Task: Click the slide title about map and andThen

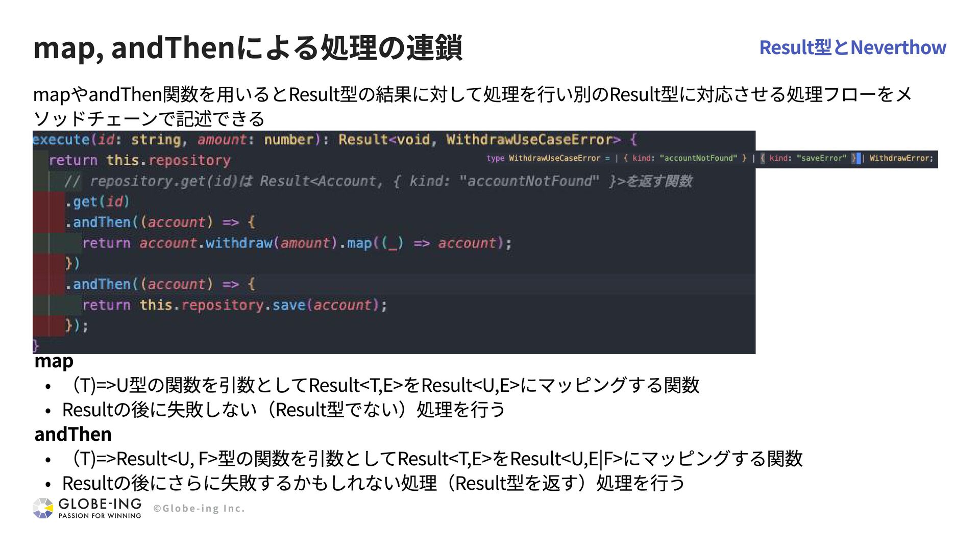Action: [x=248, y=47]
